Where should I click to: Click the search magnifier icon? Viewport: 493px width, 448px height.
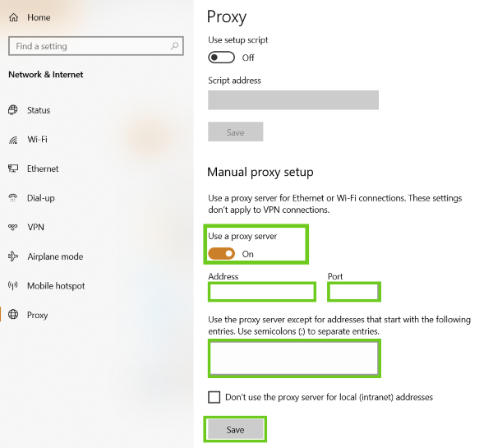point(175,46)
